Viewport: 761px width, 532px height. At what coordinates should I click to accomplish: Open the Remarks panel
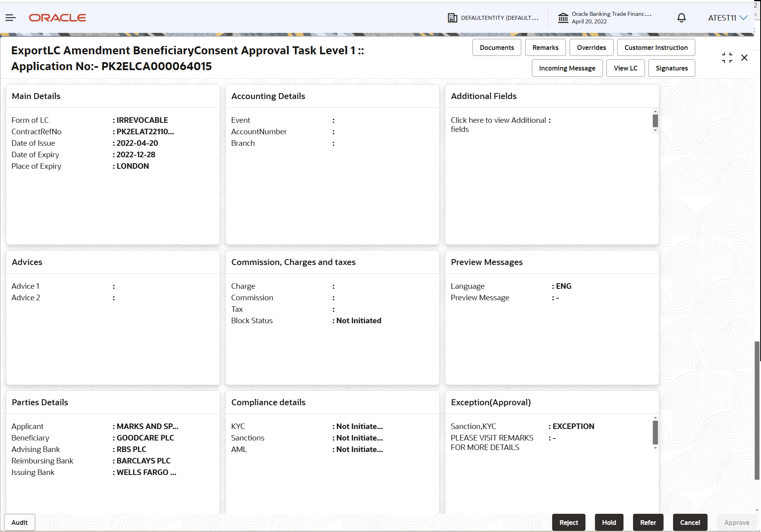click(x=545, y=47)
